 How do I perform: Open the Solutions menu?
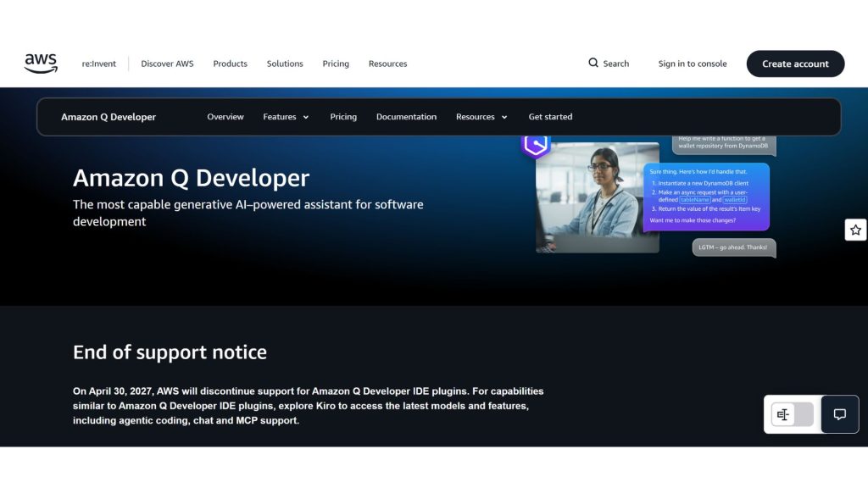click(285, 64)
